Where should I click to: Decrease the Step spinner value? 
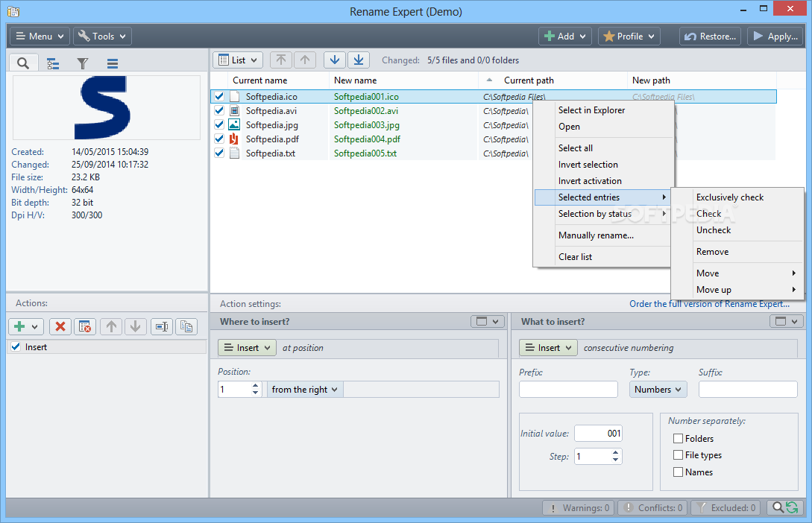[615, 460]
